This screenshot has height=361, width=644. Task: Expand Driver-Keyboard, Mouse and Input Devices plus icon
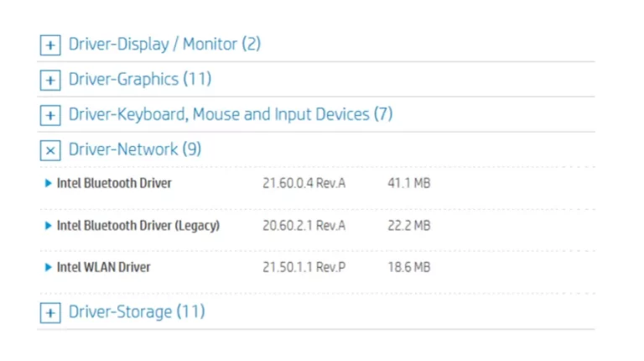coord(50,115)
